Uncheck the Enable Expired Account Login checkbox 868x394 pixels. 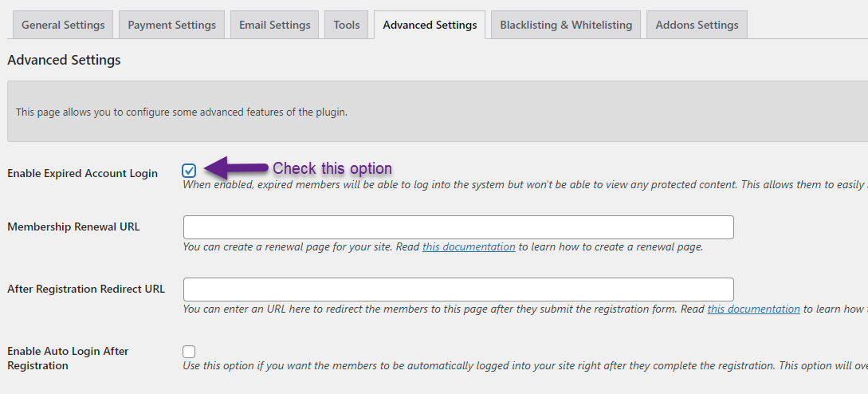[x=189, y=170]
